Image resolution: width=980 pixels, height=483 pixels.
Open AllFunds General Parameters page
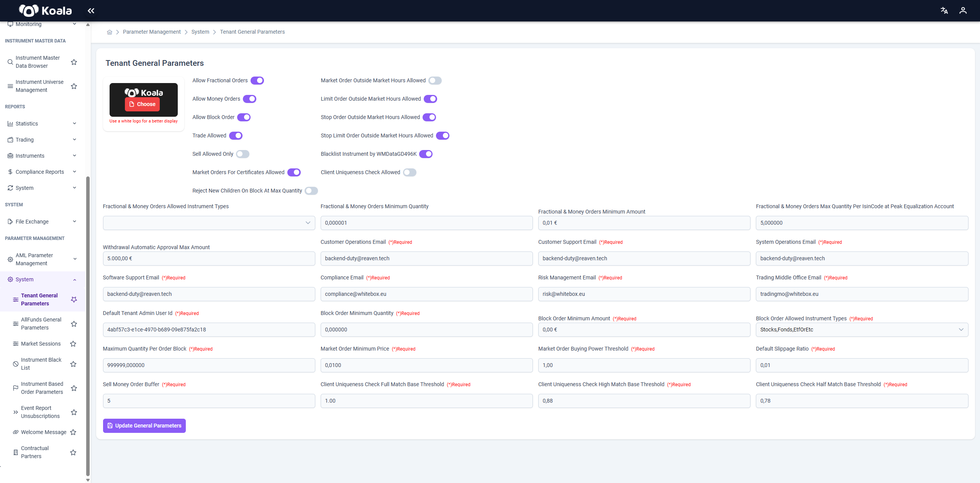pyautogui.click(x=41, y=324)
